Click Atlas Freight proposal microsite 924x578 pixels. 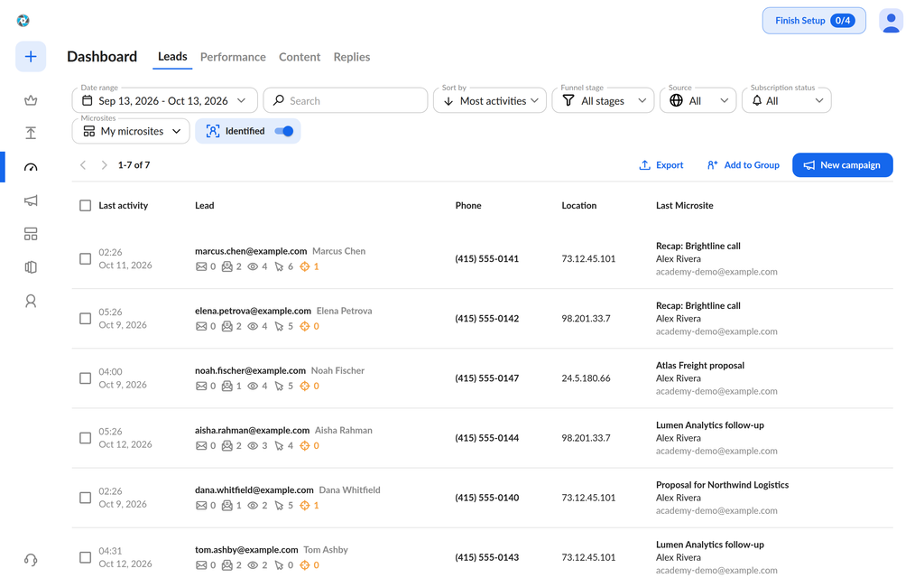(700, 366)
